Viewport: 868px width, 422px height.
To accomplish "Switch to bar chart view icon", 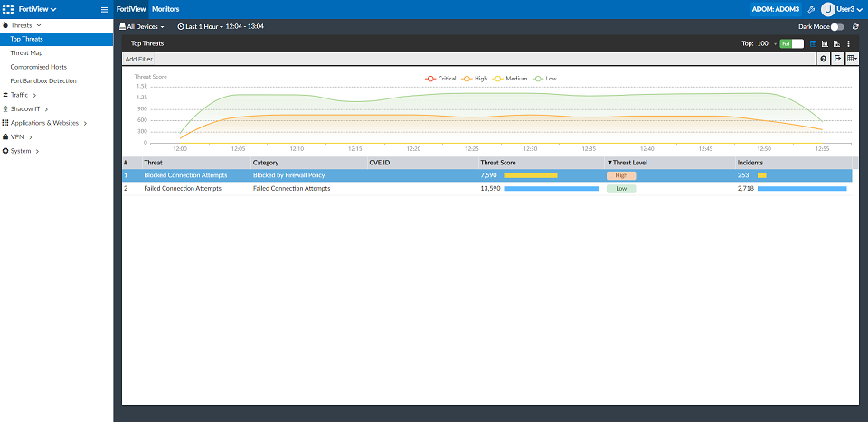I will tap(825, 43).
